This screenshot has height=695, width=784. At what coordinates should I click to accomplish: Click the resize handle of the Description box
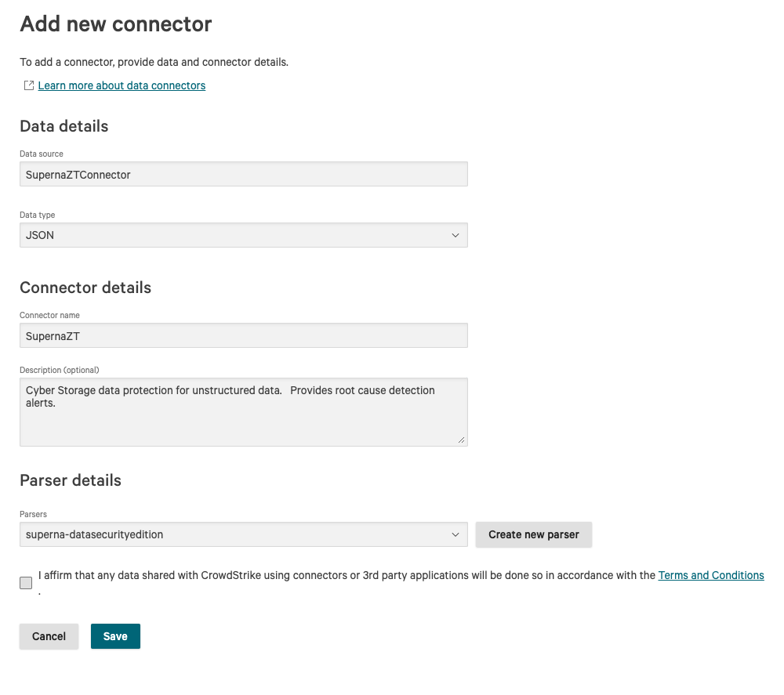pyautogui.click(x=462, y=440)
